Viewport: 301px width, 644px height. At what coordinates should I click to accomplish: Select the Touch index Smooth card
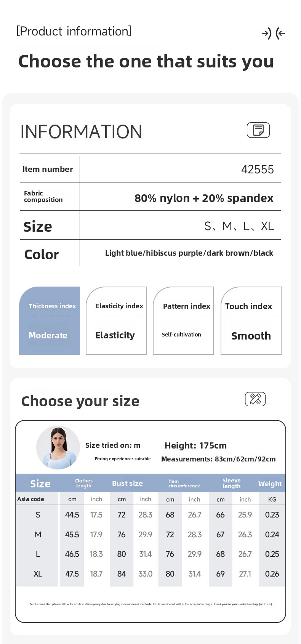pos(251,321)
